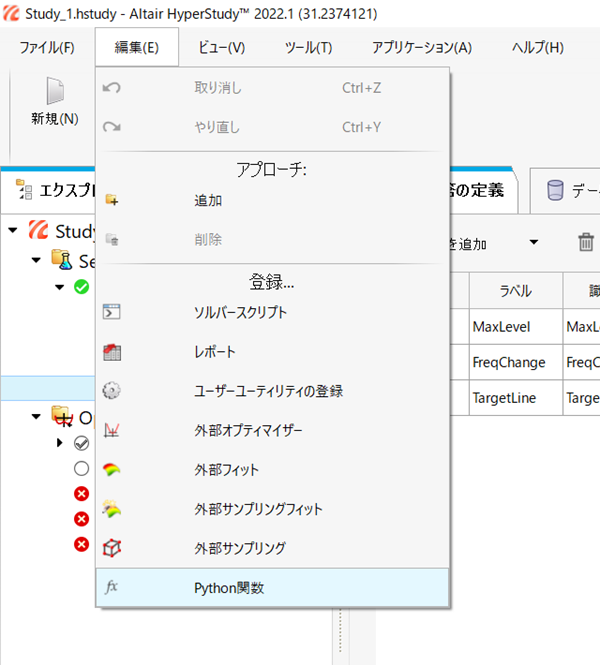Select 外部サンプリングフィット entry
Screen dimensions: 600x665
pyautogui.click(x=272, y=509)
